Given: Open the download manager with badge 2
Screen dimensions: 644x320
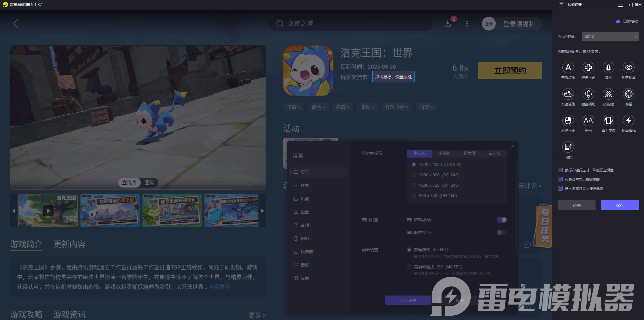Looking at the screenshot, I should 448,24.
